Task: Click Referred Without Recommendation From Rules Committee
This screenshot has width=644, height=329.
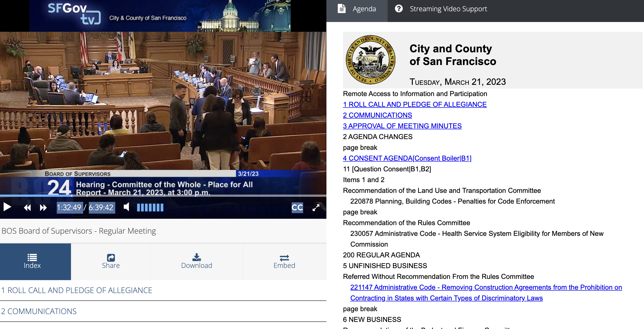Action: click(438, 276)
